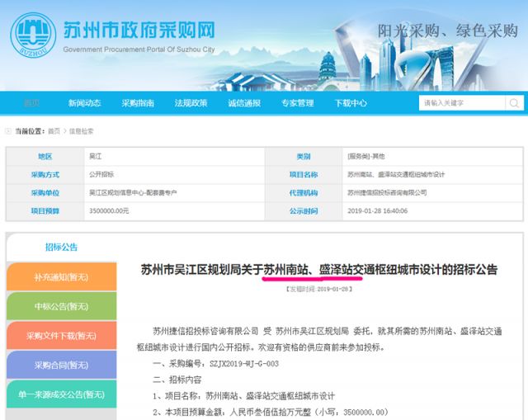The image size is (528, 420).
Task: Open the 诚信通报 navigation item
Action: tap(244, 103)
